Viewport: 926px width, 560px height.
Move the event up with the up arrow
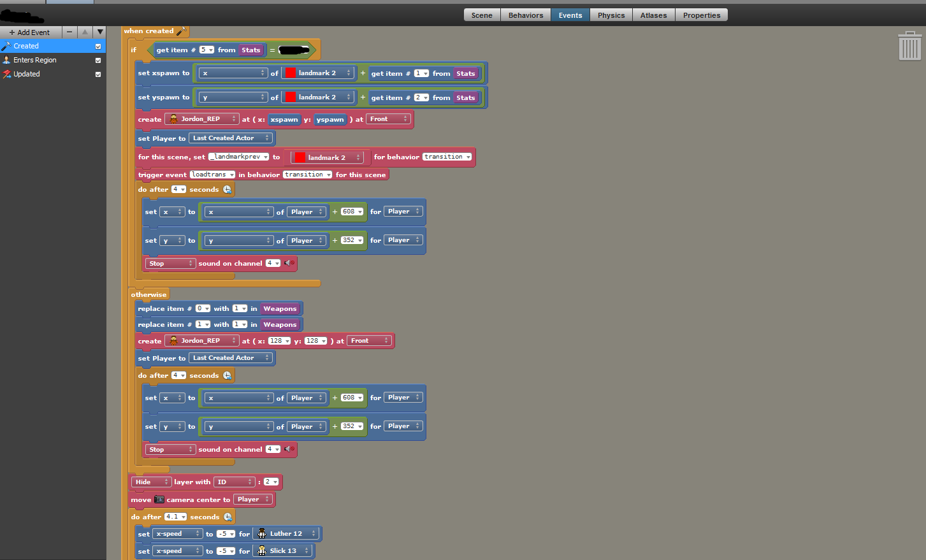pos(85,32)
